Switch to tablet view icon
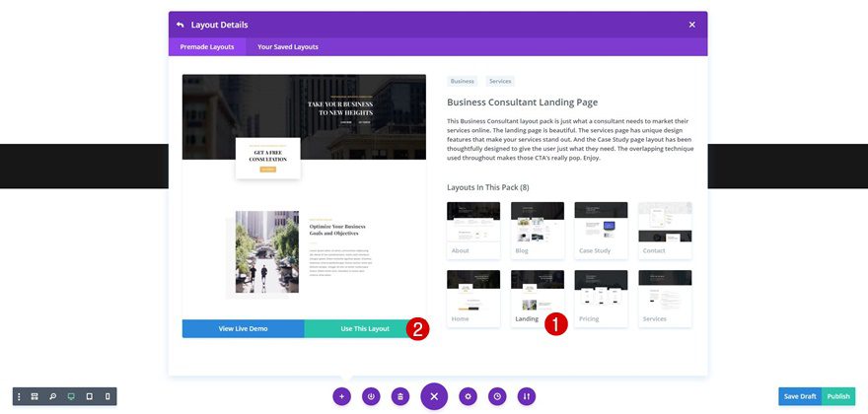 click(89, 396)
